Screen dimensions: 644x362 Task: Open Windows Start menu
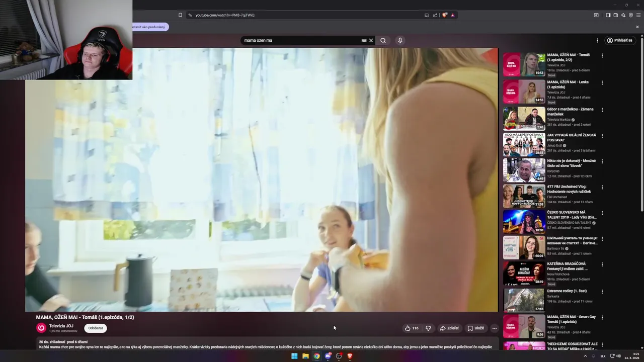[294, 356]
